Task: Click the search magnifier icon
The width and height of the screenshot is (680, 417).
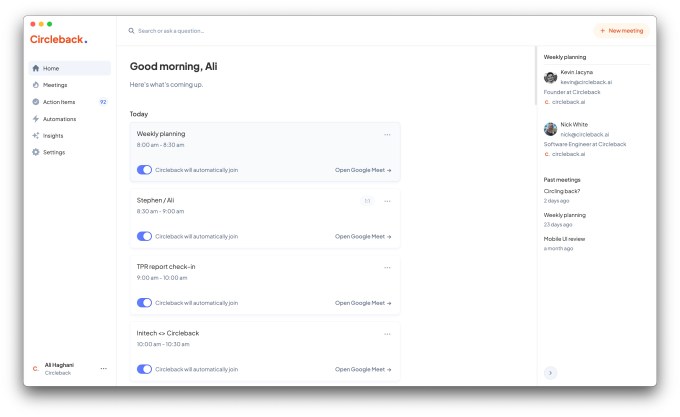Action: (132, 31)
